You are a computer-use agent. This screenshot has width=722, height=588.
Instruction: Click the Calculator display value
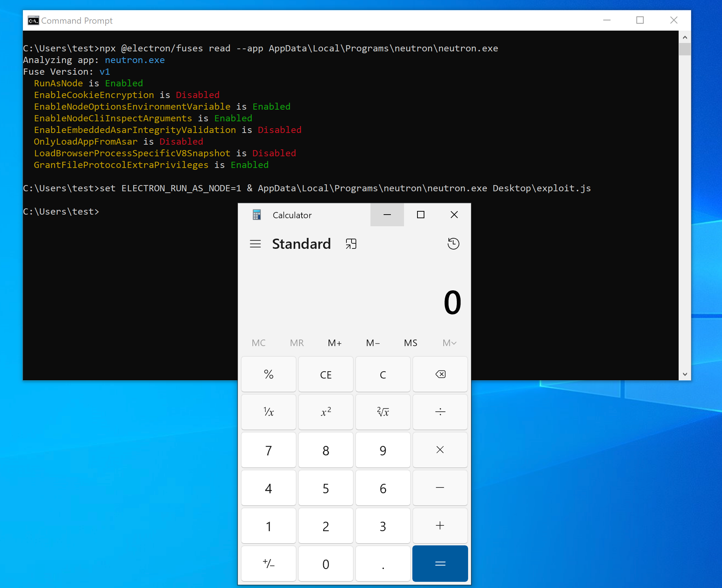452,302
